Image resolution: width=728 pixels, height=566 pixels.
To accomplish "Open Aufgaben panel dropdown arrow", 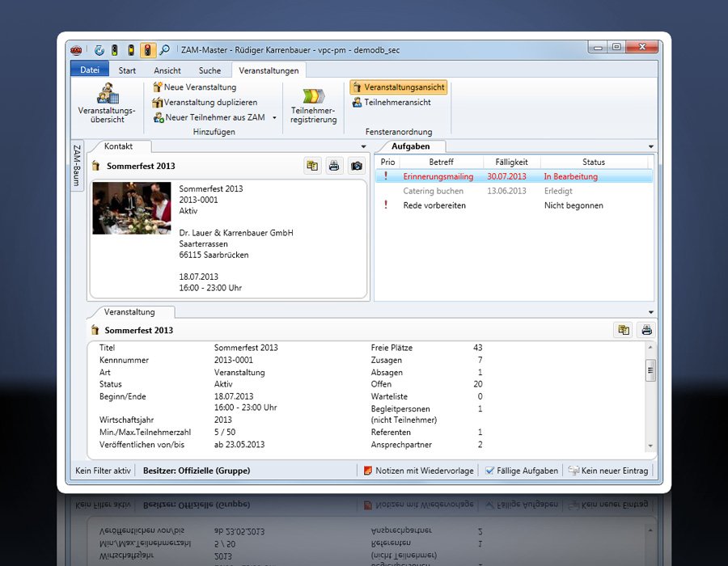I will click(x=651, y=146).
